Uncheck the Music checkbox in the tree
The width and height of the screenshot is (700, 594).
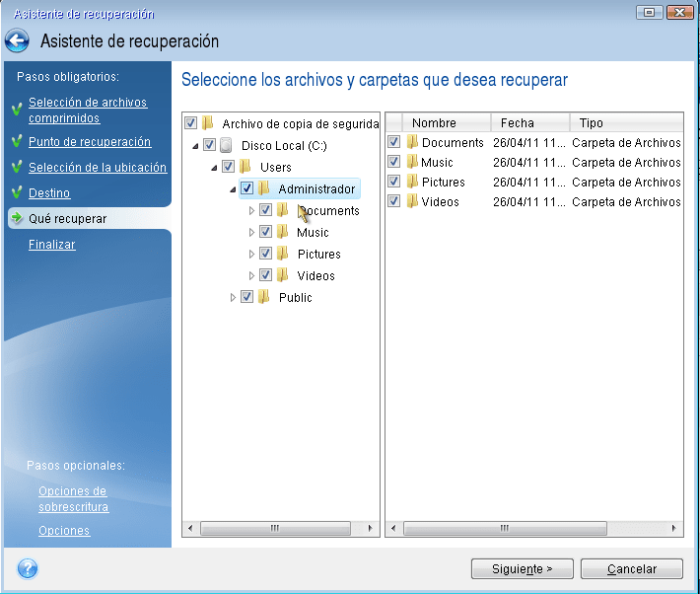pos(265,232)
